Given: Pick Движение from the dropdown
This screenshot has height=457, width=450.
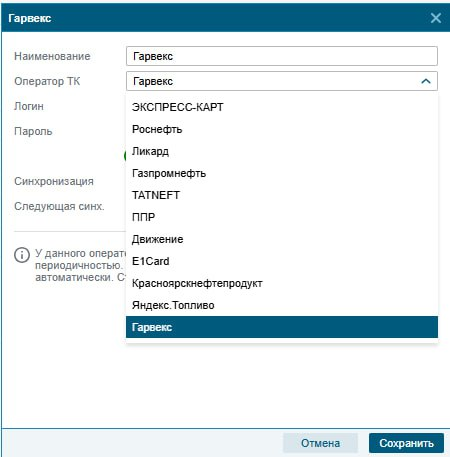Looking at the screenshot, I should [282, 239].
